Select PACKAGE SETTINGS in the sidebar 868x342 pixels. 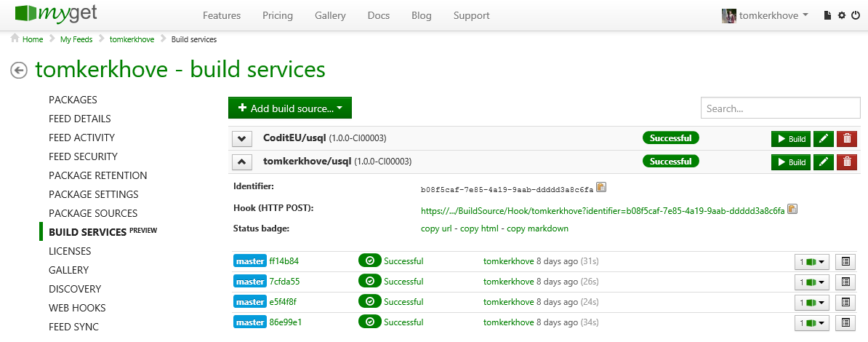tap(94, 194)
